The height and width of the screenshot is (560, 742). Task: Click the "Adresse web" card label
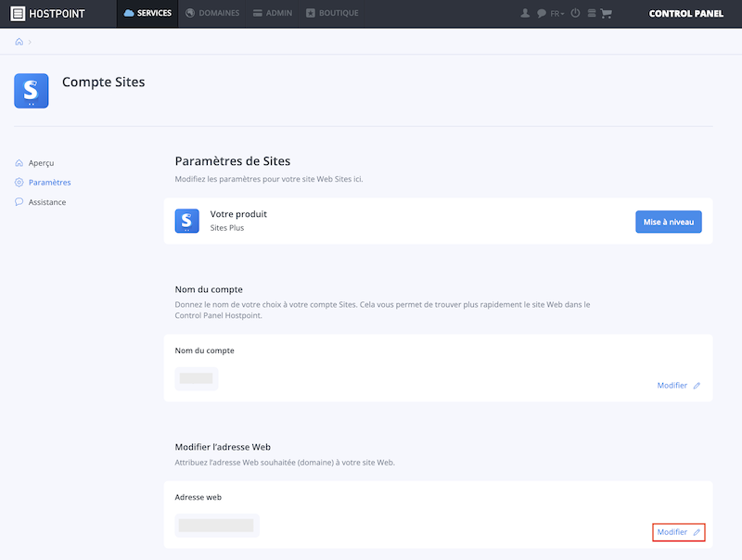click(198, 497)
